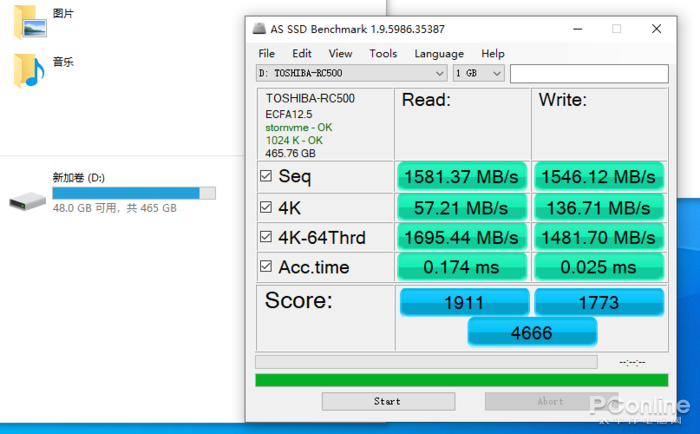Click the 1024 K - OK alignment text
Image resolution: width=700 pixels, height=434 pixels.
click(294, 140)
